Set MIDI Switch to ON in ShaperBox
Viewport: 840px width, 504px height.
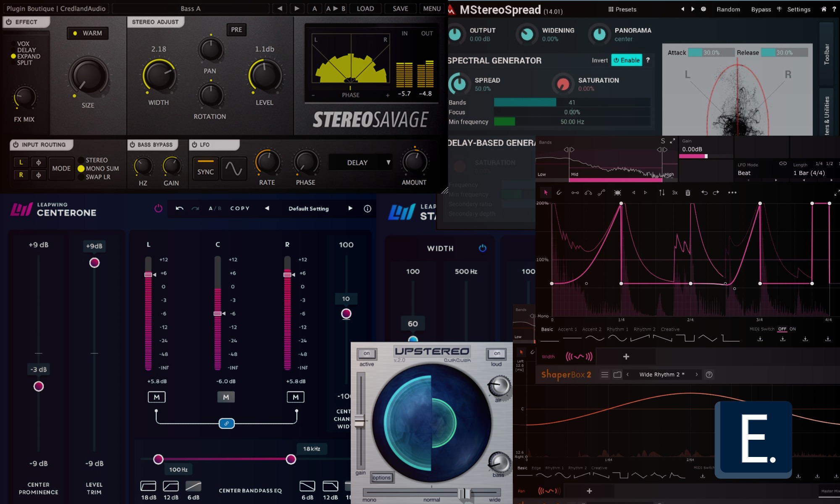(793, 329)
